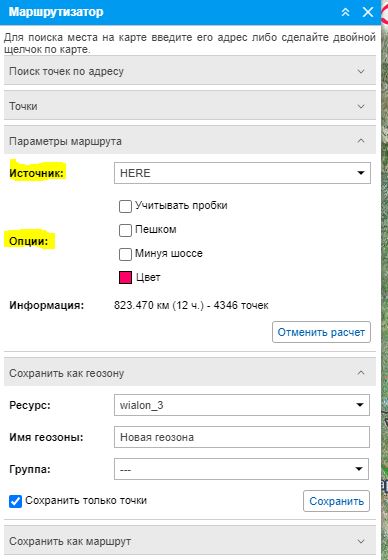388x560 pixels.
Task: Enable the Учитывать пробки checkbox
Action: [125, 206]
